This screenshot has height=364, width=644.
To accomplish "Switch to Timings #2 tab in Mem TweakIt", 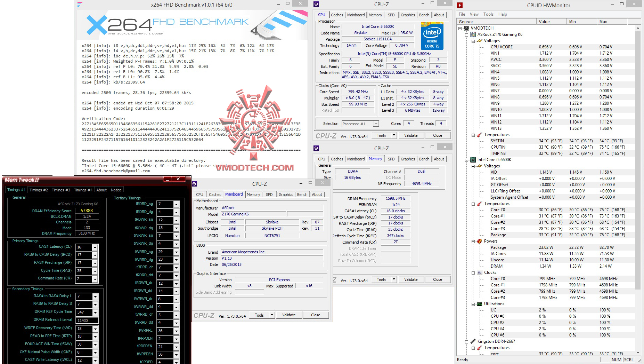I will (x=39, y=190).
